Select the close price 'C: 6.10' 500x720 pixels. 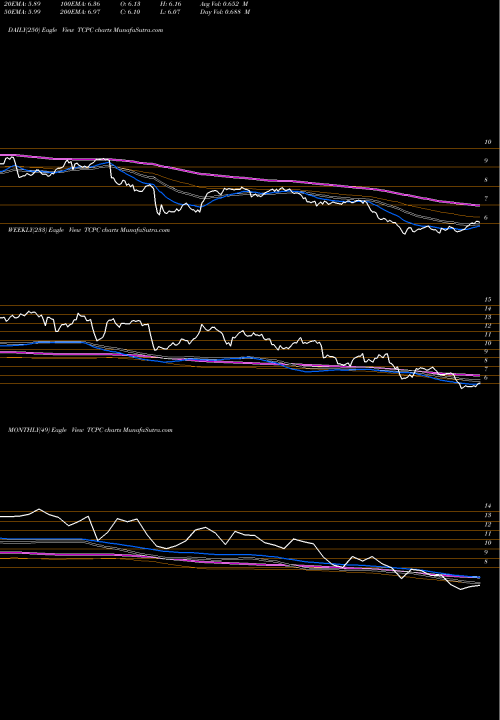coord(131,12)
